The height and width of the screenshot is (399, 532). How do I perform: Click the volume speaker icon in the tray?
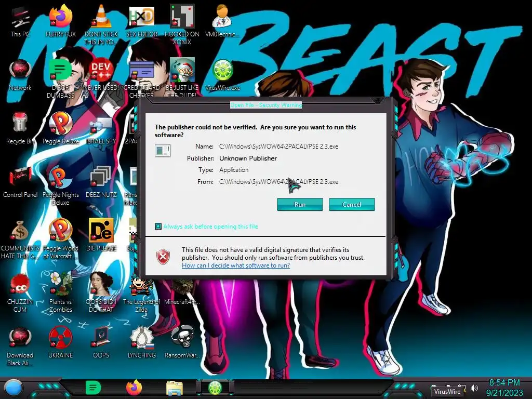coord(474,388)
